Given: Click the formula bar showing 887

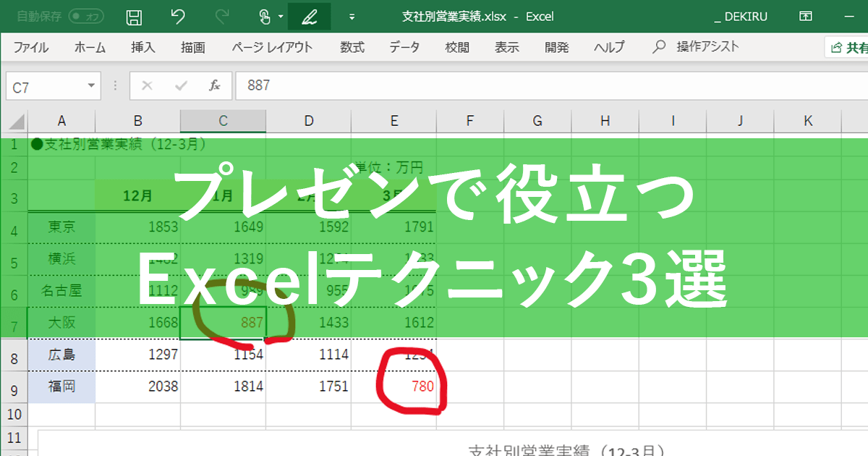Looking at the screenshot, I should (551, 85).
